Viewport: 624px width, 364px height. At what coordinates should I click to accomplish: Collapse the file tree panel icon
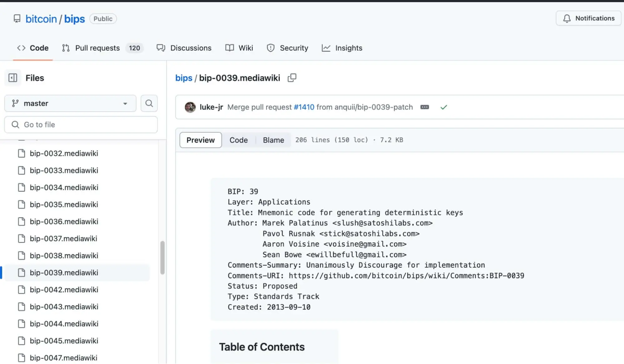coord(13,78)
